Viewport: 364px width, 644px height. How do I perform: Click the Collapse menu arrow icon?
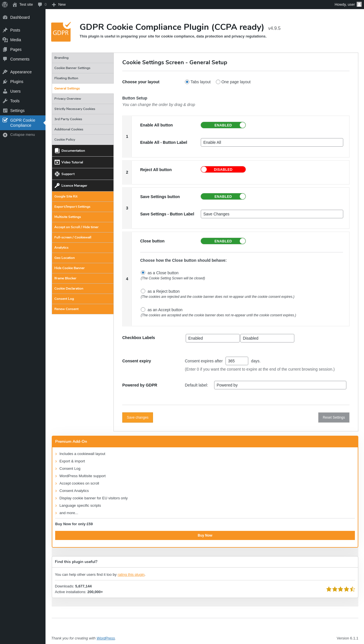pos(5,135)
